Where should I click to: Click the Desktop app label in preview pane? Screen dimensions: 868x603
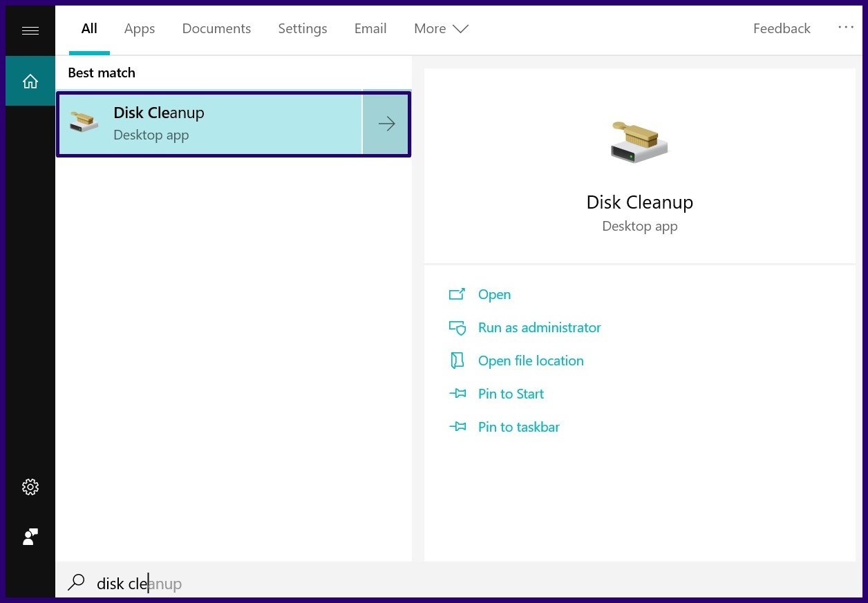click(639, 226)
